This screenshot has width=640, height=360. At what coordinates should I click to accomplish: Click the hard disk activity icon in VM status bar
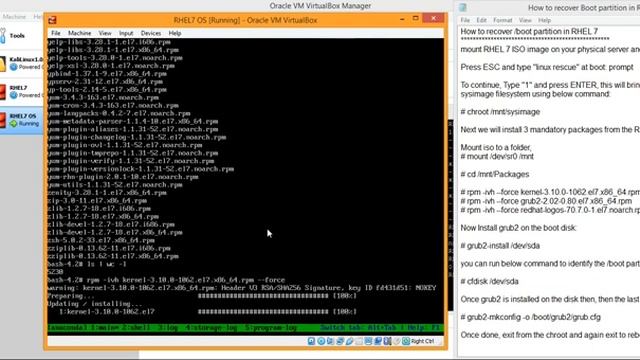311,341
